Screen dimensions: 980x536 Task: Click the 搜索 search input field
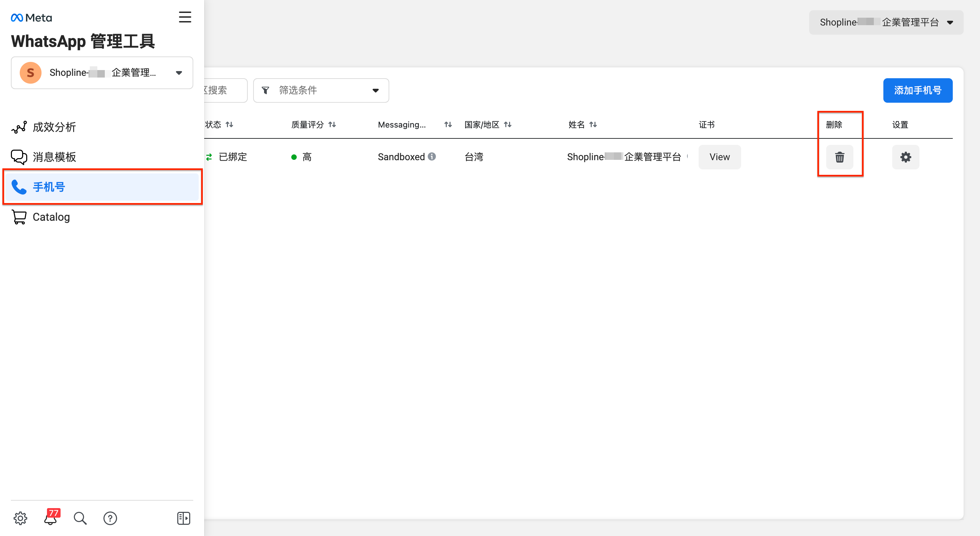pyautogui.click(x=226, y=90)
